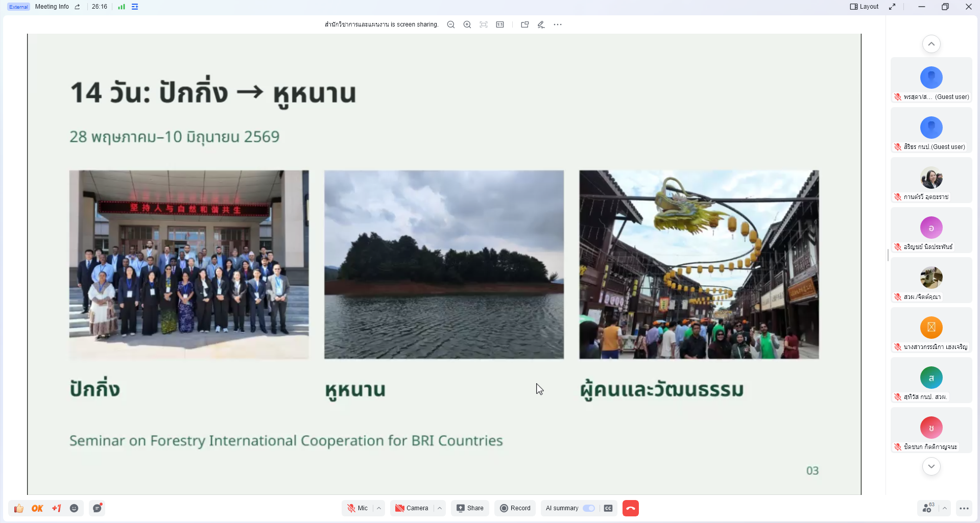Expand microphone device options
This screenshot has width=980, height=523.
(x=379, y=508)
